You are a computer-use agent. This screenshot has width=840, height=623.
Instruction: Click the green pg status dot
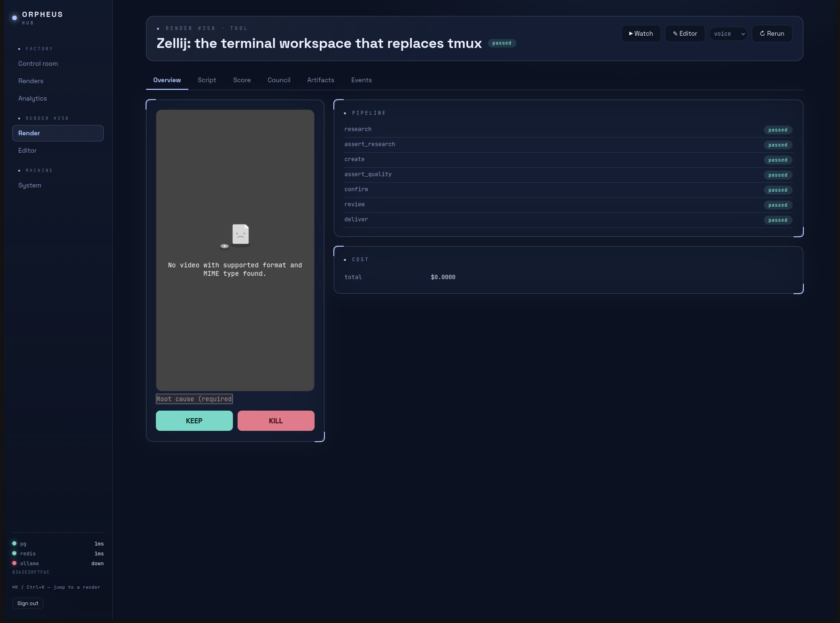tap(14, 544)
